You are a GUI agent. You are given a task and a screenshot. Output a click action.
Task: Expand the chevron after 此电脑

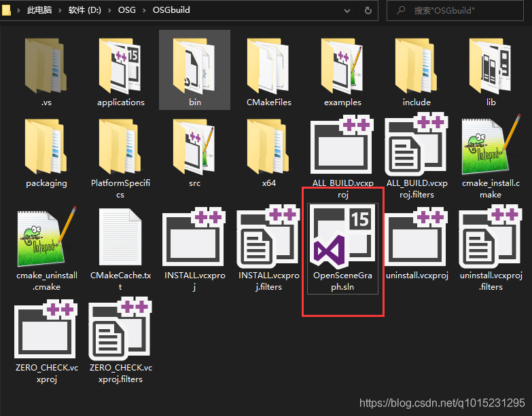point(60,10)
